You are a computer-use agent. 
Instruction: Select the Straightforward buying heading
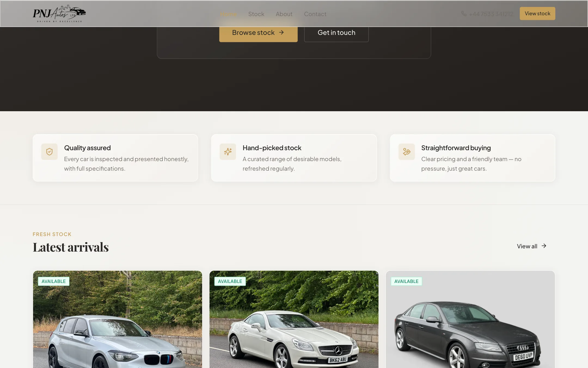(456, 148)
